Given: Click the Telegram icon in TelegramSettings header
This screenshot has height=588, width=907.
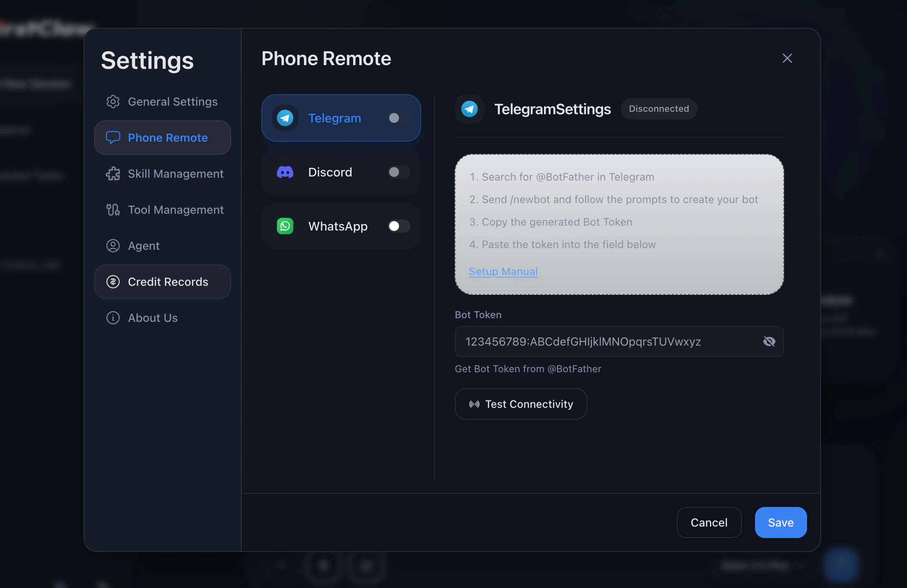Looking at the screenshot, I should point(469,109).
